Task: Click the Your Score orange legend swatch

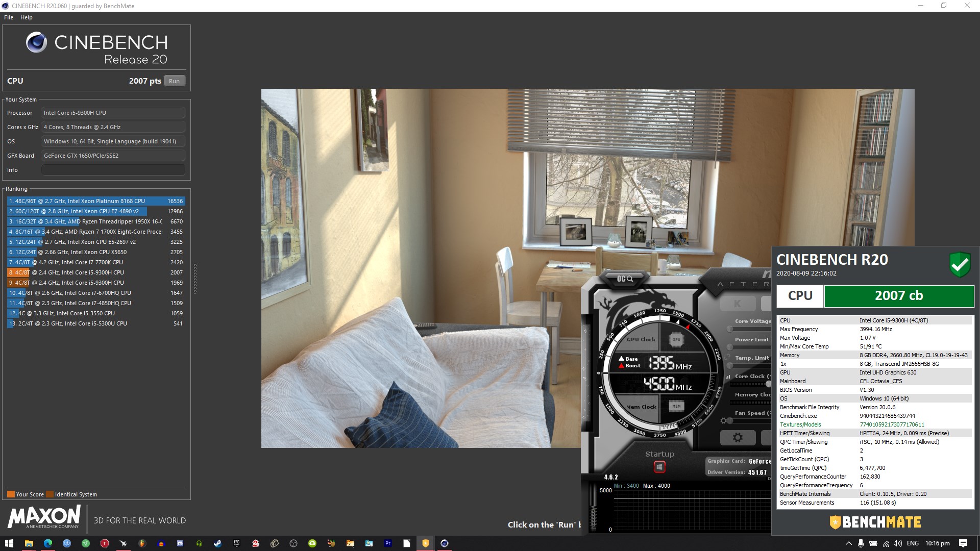Action: pos(11,494)
